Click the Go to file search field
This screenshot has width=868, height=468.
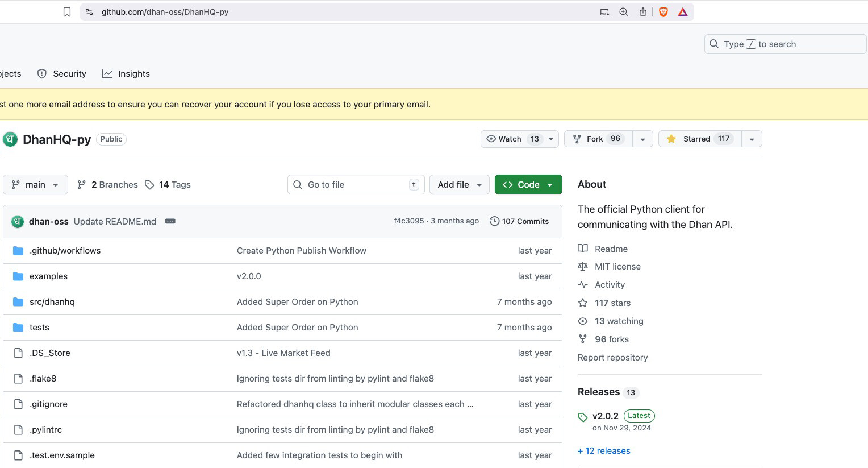356,185
